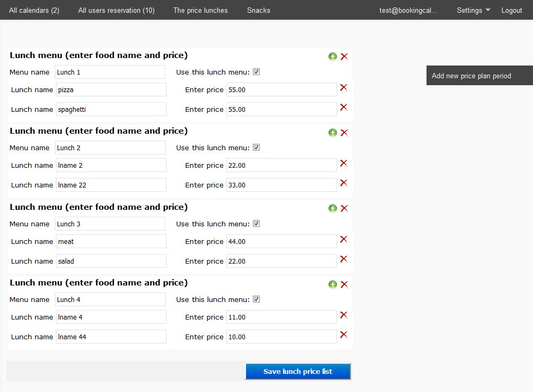Click Add new price plan period
Screen dimensions: 533x392
(471, 76)
